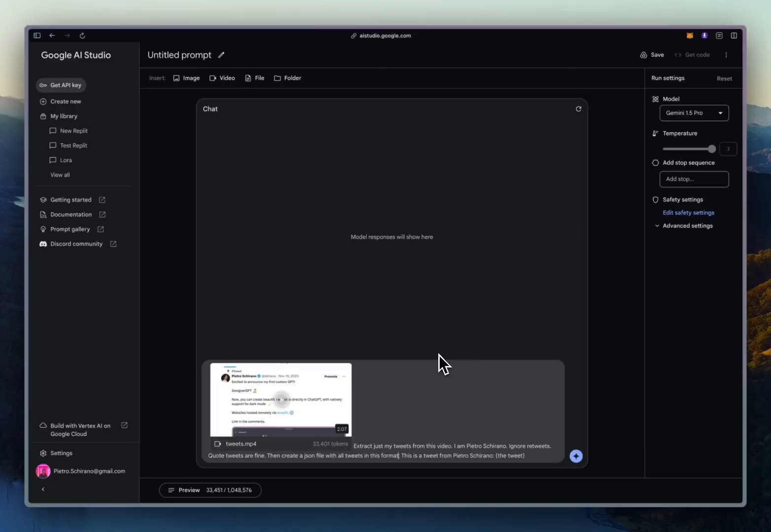The height and width of the screenshot is (532, 771).
Task: Open My library
Action: point(59,116)
